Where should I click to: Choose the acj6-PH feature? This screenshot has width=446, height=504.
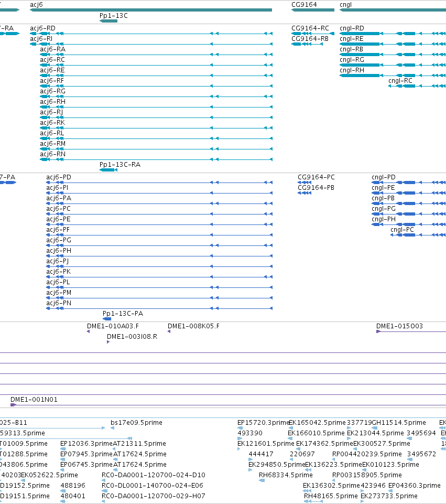pos(59,251)
